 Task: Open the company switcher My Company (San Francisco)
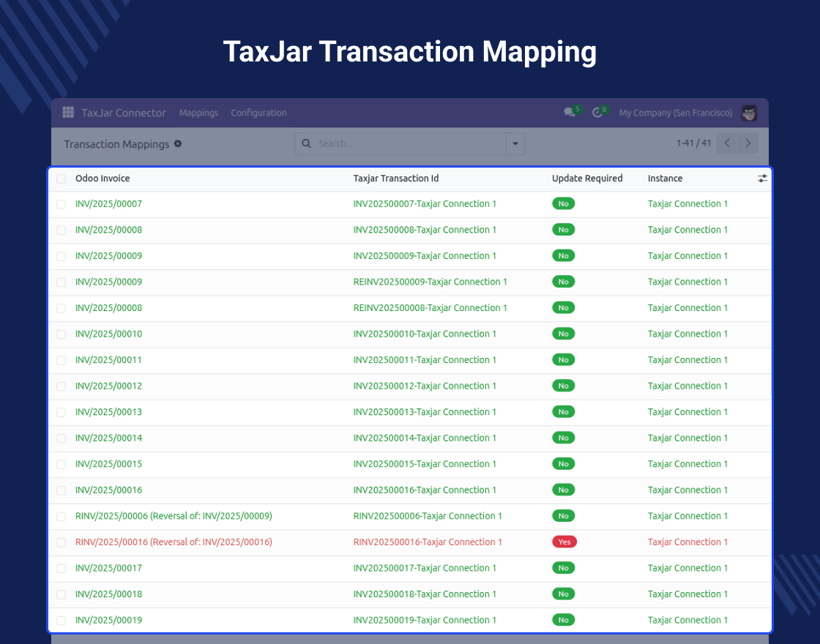(675, 113)
